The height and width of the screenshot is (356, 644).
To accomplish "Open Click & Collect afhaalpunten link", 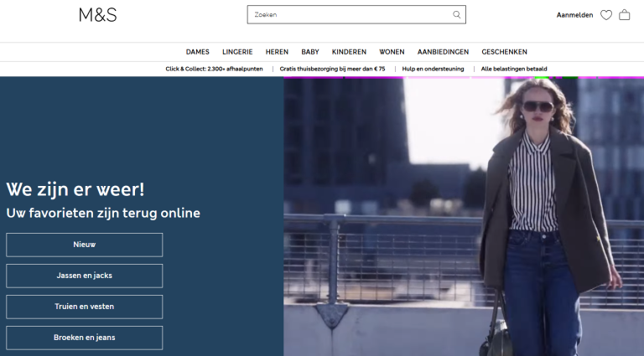I will tap(214, 69).
